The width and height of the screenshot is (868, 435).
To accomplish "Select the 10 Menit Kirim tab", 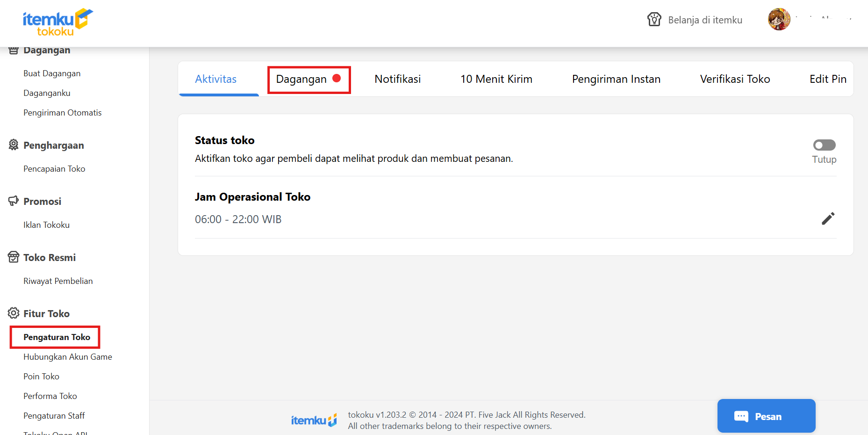I will [x=496, y=80].
